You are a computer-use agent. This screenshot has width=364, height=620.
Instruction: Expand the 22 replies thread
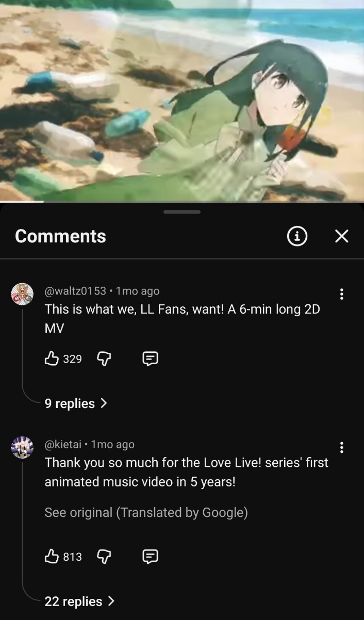coord(79,601)
